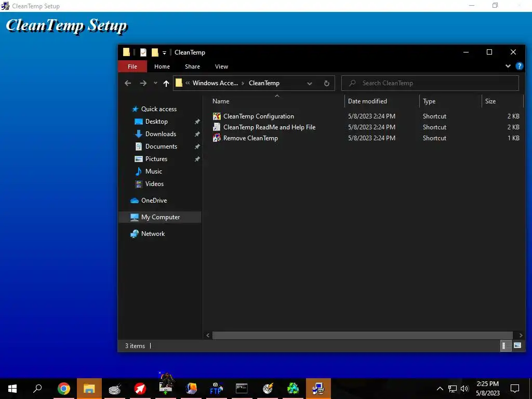Go to Downloads in the navigation pane
532x399 pixels.
pos(161,134)
